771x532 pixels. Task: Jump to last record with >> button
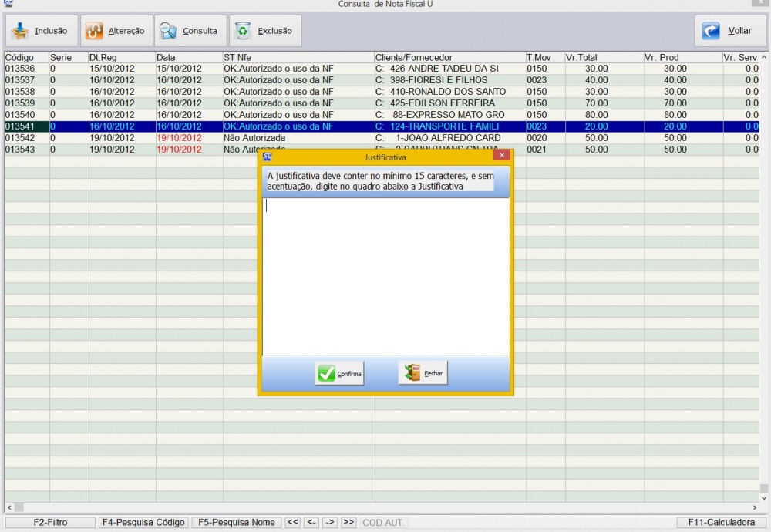(348, 522)
